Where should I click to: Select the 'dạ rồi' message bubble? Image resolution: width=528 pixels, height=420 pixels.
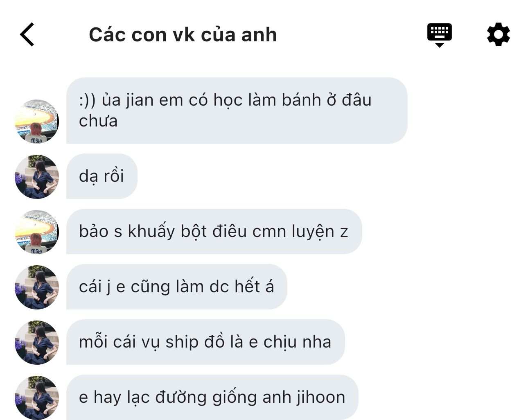(102, 176)
